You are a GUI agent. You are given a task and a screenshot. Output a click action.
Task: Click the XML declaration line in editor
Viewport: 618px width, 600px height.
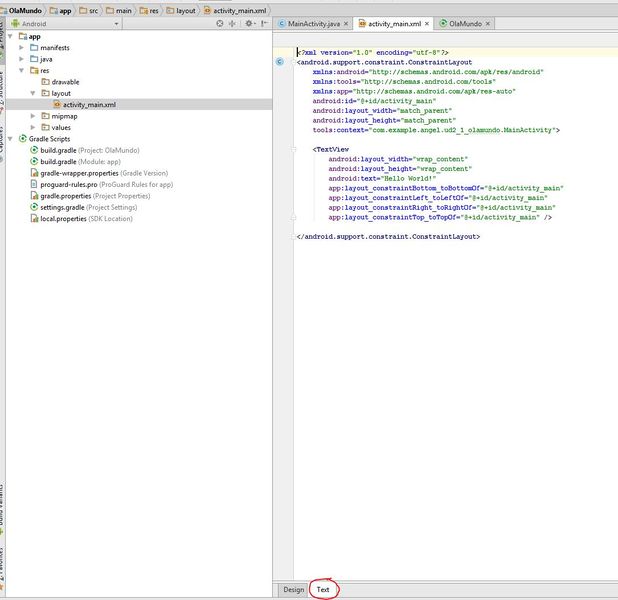[x=373, y=52]
